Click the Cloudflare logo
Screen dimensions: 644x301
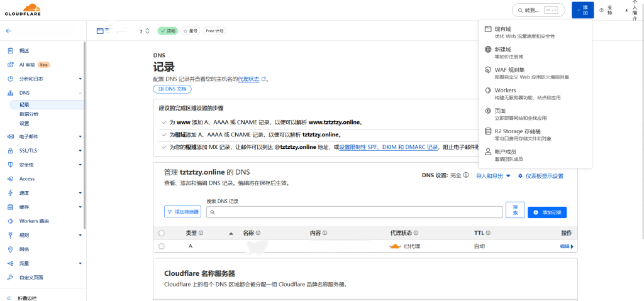23,10
